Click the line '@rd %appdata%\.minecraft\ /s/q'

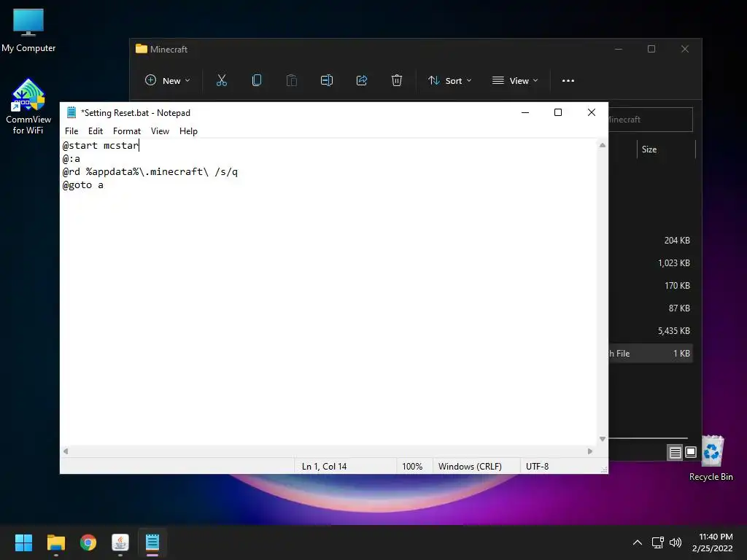click(x=150, y=171)
